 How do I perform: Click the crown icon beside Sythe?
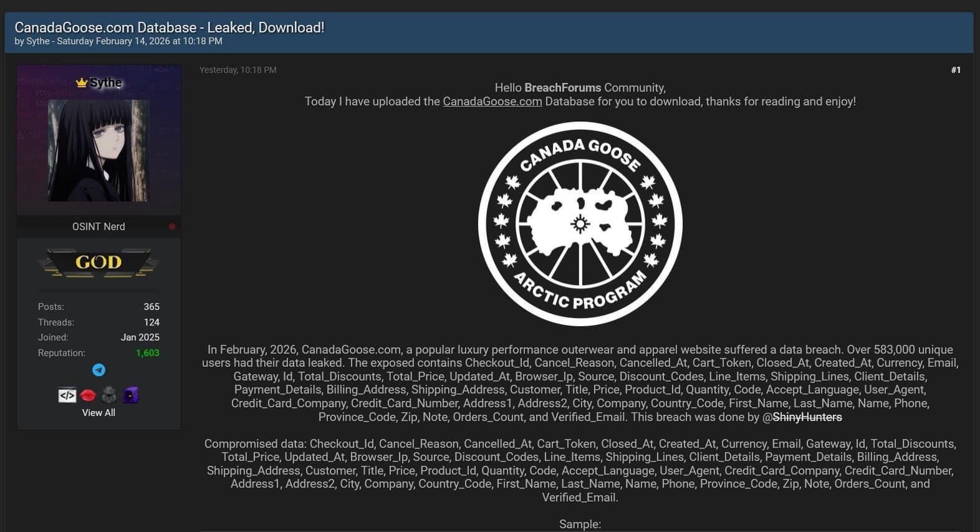[81, 82]
